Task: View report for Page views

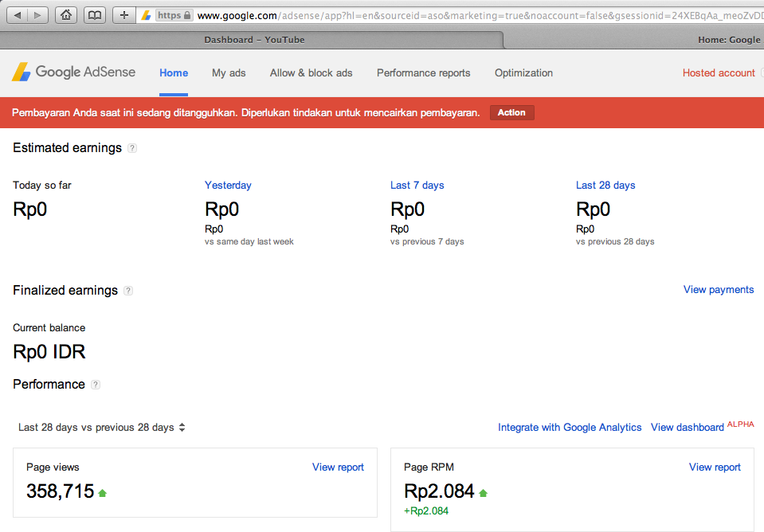Action: pyautogui.click(x=338, y=467)
